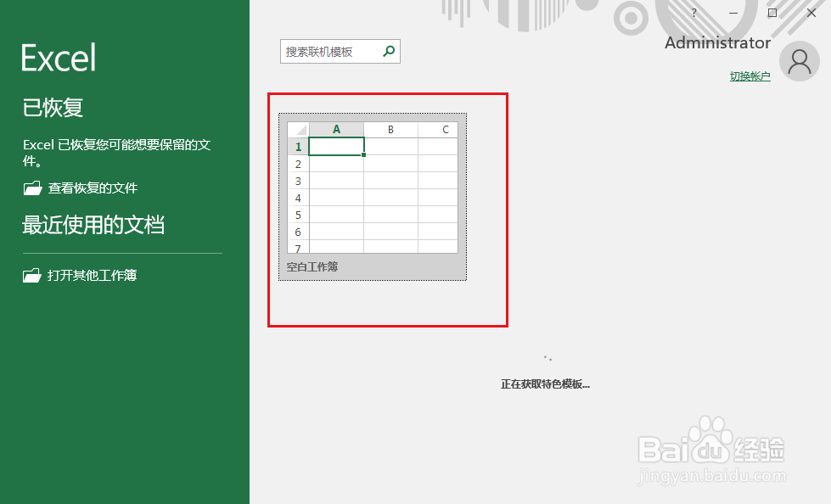
Task: Click row number 3 in the template preview
Action: (x=298, y=181)
